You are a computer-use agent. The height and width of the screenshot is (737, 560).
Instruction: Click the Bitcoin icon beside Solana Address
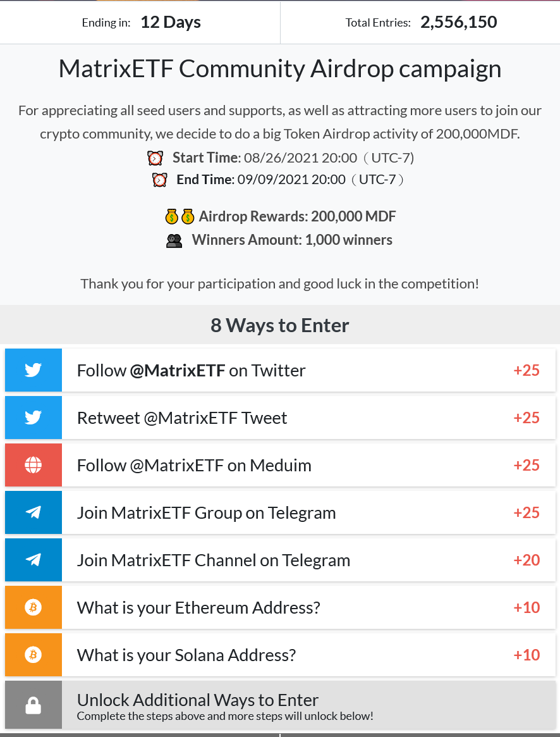[x=33, y=655]
